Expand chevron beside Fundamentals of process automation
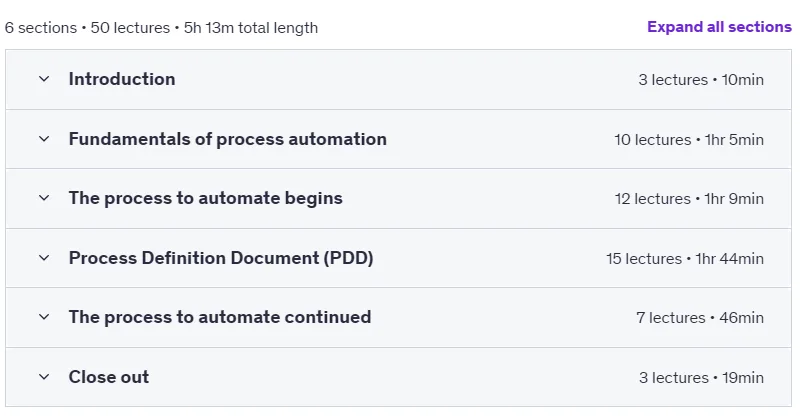 pos(44,139)
